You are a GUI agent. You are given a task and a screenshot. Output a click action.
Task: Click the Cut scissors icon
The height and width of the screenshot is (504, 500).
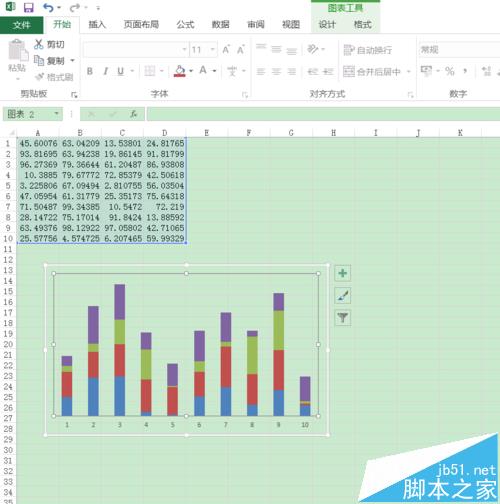tap(39, 44)
